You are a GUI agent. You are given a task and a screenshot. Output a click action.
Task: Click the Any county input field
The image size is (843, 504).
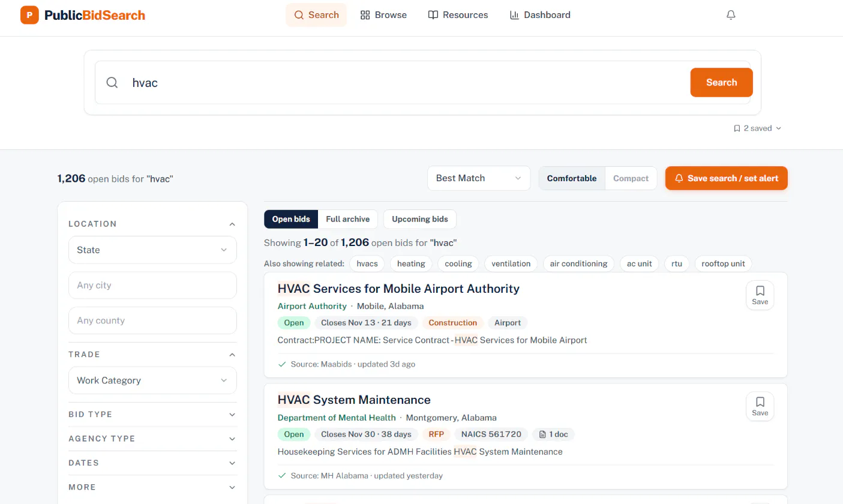pyautogui.click(x=152, y=320)
